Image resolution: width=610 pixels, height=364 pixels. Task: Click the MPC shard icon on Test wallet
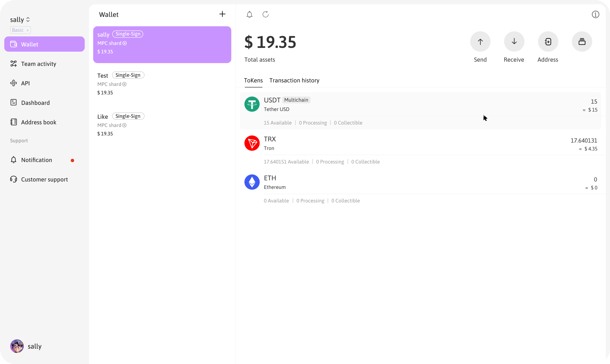coord(124,84)
